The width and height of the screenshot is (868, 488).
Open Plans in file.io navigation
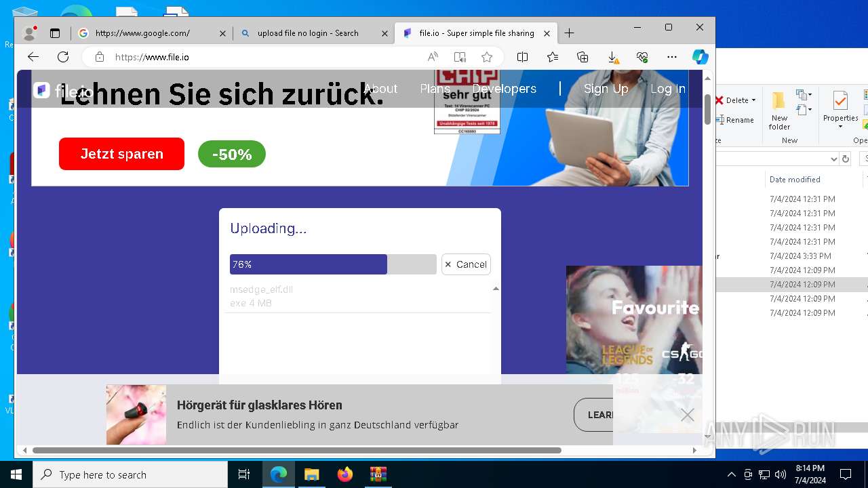coord(435,89)
